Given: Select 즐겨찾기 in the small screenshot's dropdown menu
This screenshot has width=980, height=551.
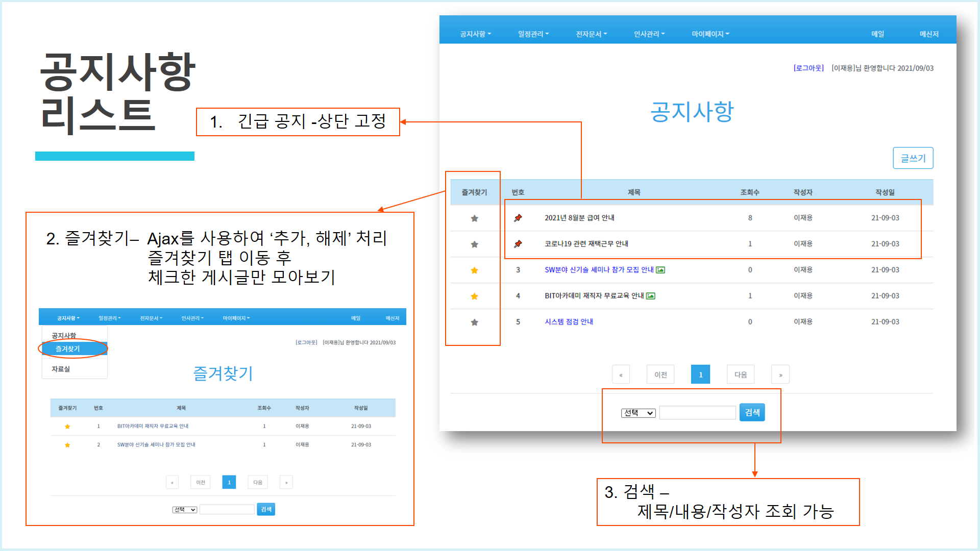Looking at the screenshot, I should click(x=74, y=349).
